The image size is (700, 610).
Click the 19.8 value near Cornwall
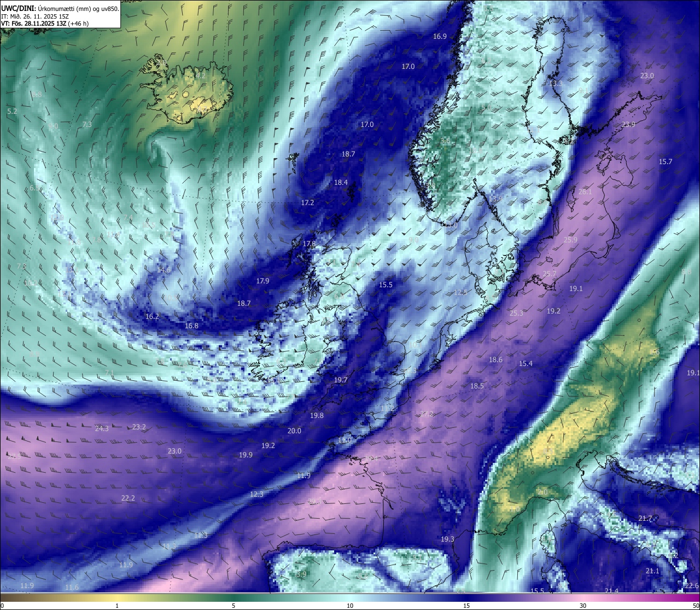317,415
